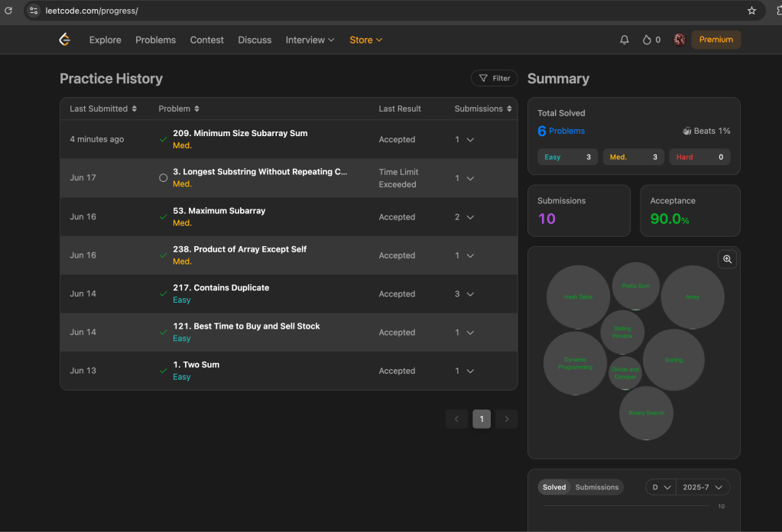The height and width of the screenshot is (532, 782).
Task: Go to the Problems tab
Action: coord(155,40)
